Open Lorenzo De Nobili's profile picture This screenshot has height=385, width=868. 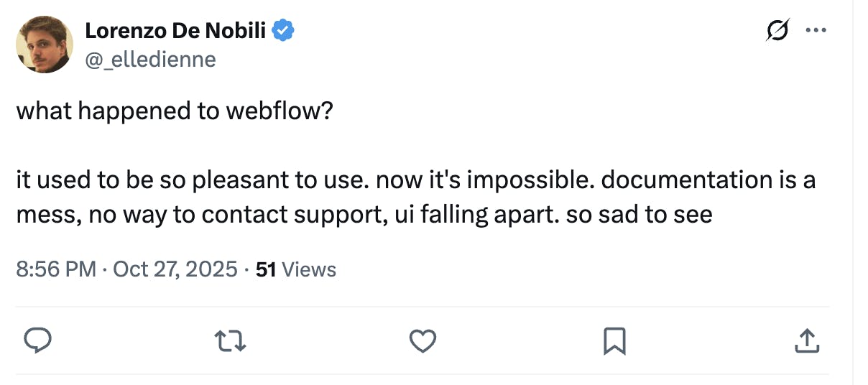click(45, 45)
